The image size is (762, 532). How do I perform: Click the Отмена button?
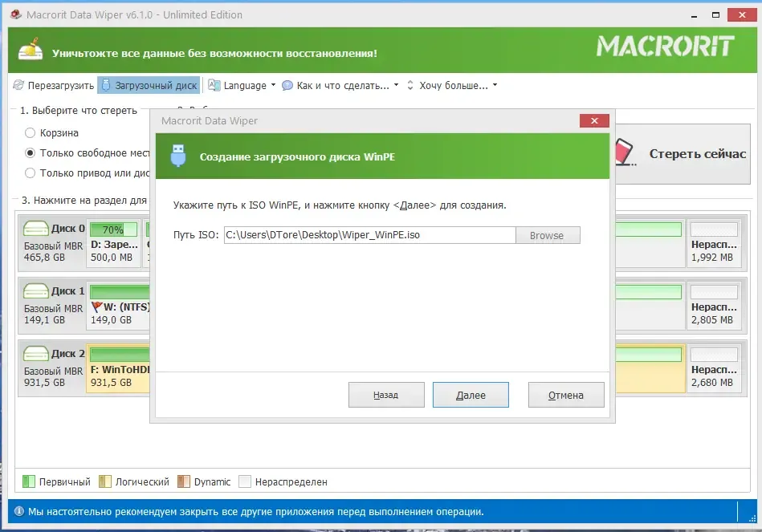(566, 395)
